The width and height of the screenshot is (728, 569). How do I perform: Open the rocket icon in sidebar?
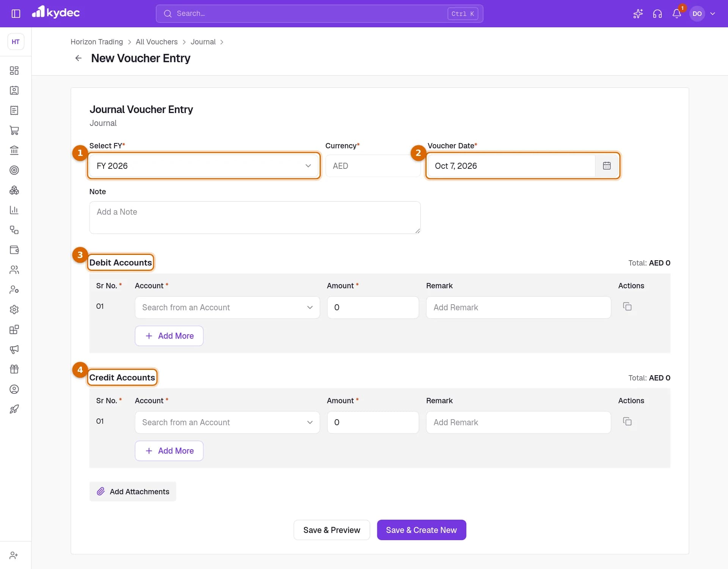click(x=14, y=409)
